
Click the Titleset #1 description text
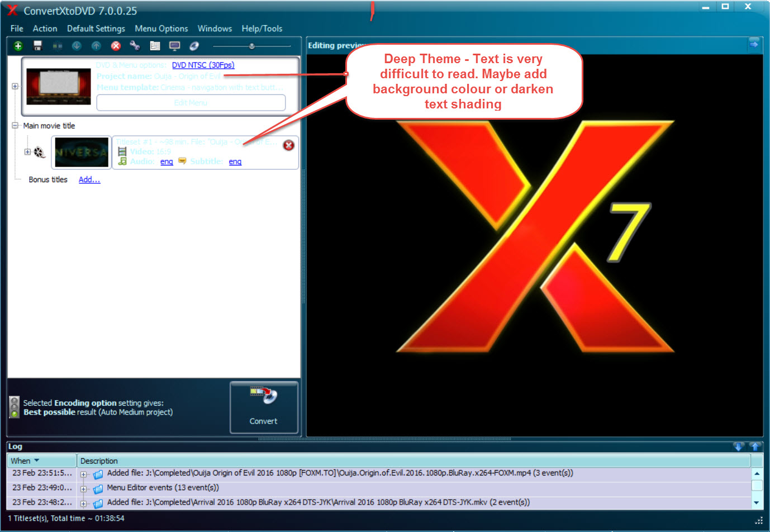196,142
